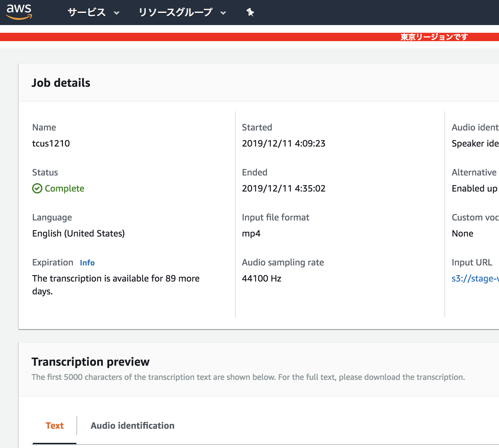Expand the サービス dropdown menu
This screenshot has width=499, height=448.
(93, 13)
